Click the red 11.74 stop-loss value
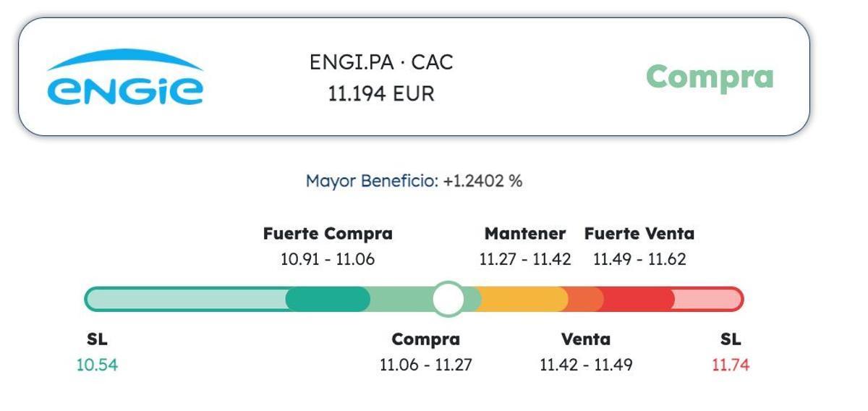The image size is (868, 411). click(x=731, y=365)
